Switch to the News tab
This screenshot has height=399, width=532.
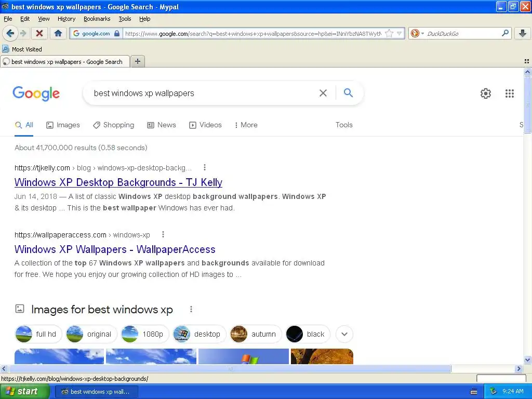(x=162, y=125)
